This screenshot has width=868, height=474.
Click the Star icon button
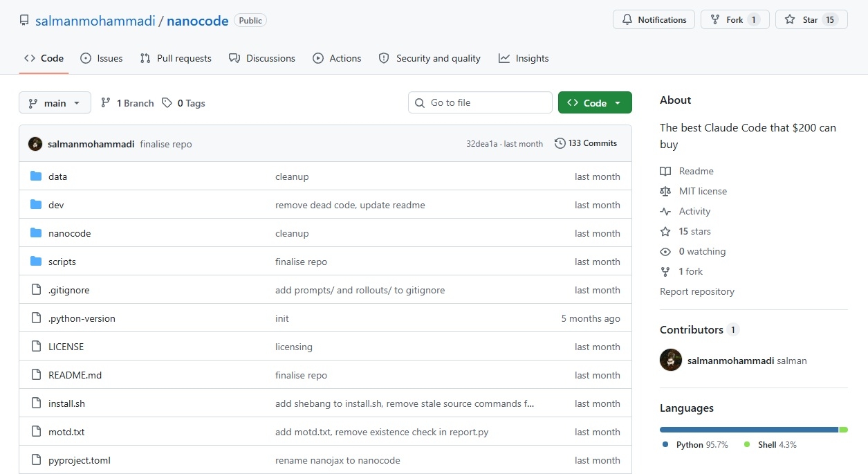click(x=790, y=20)
